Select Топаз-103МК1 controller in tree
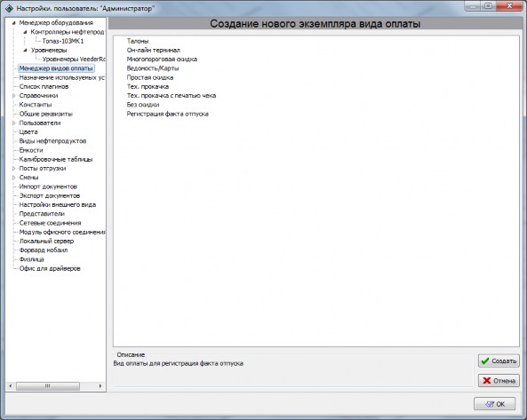Viewport: 527px width, 420px height. pyautogui.click(x=63, y=41)
